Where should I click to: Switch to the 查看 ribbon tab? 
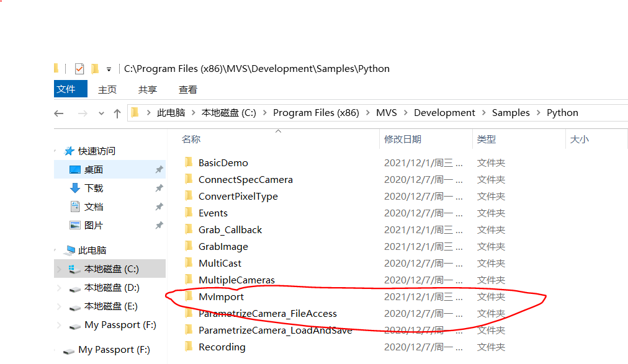pyautogui.click(x=187, y=89)
